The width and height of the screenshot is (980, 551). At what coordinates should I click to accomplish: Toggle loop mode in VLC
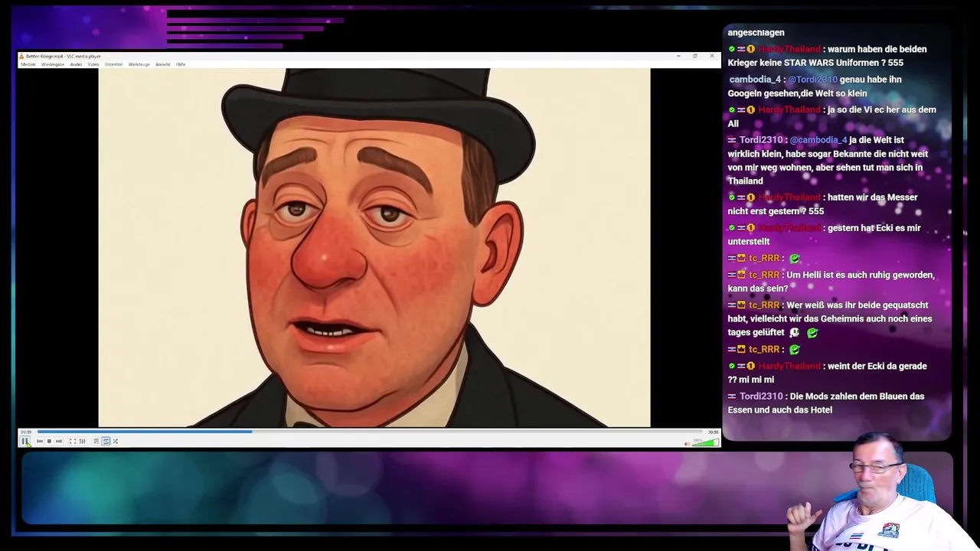pyautogui.click(x=106, y=441)
